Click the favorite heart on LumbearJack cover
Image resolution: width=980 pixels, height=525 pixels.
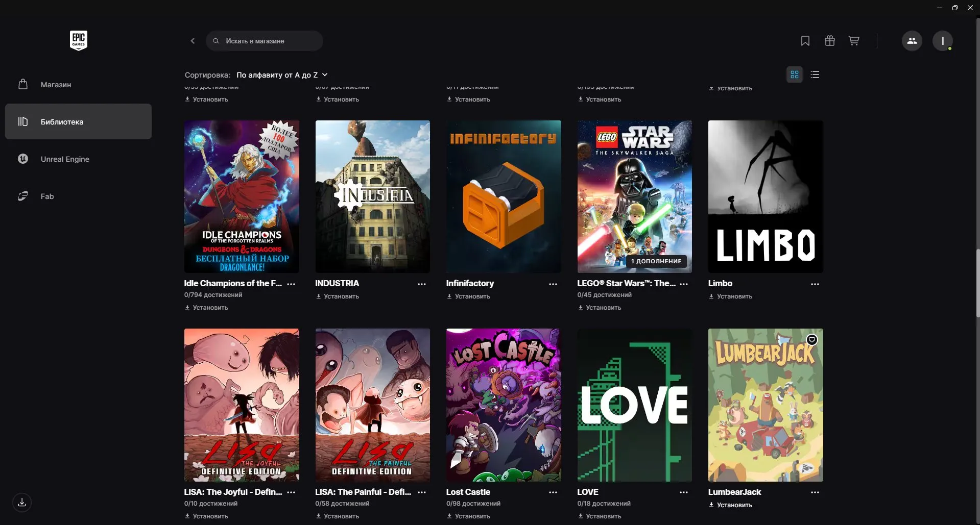(x=812, y=340)
